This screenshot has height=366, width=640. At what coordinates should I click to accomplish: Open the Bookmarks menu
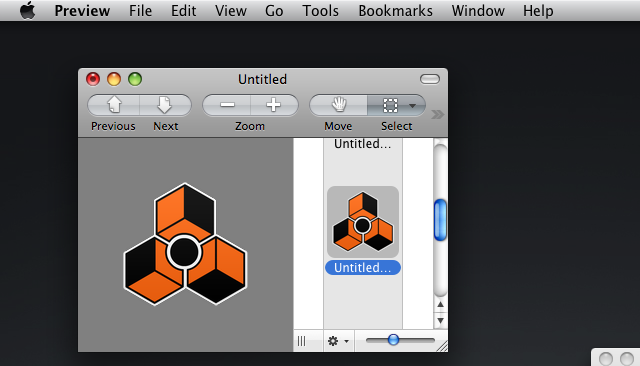[x=395, y=11]
